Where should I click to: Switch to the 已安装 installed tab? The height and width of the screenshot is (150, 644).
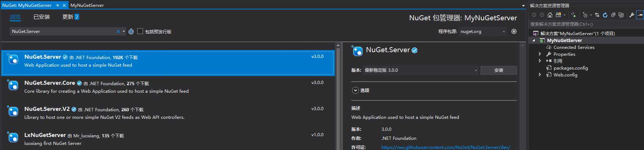42,17
